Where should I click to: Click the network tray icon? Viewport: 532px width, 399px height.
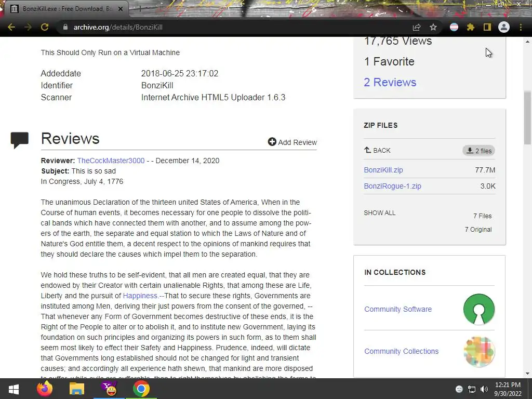472,389
